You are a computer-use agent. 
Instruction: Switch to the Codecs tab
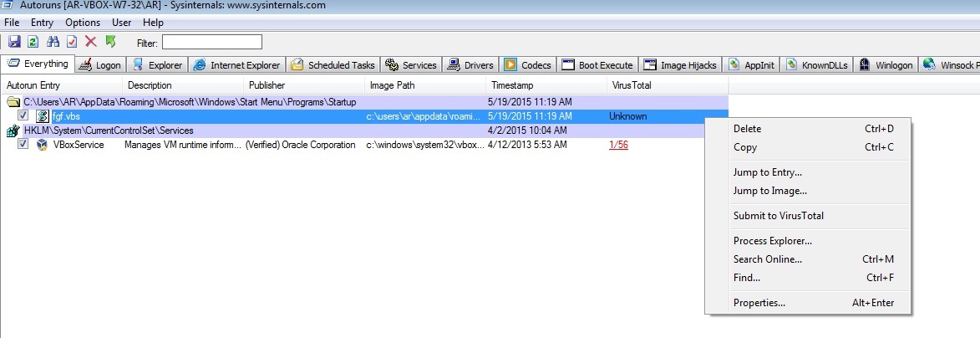(528, 65)
